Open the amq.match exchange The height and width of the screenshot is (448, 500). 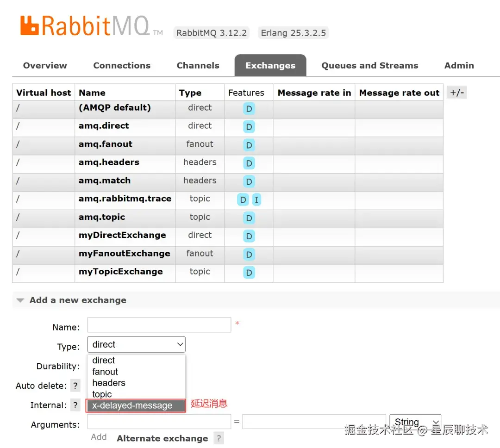coord(105,180)
